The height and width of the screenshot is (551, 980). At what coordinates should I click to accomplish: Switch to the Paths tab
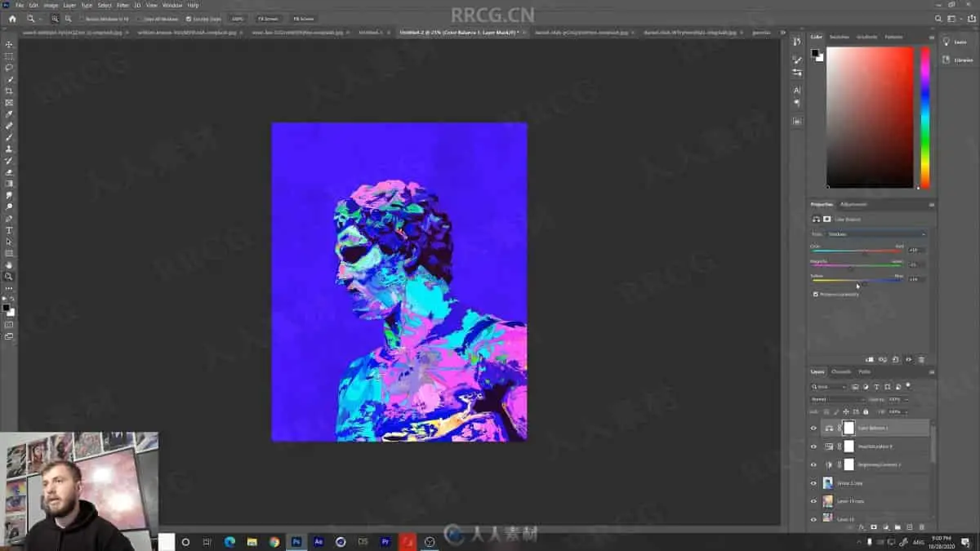tap(864, 371)
